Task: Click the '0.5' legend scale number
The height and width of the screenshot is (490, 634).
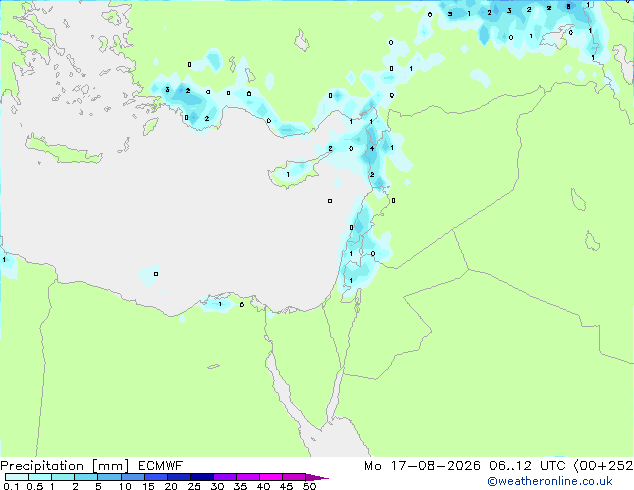Action: point(34,486)
